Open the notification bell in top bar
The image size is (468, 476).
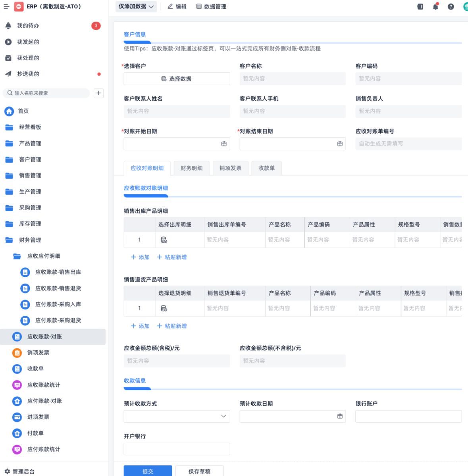click(435, 6)
